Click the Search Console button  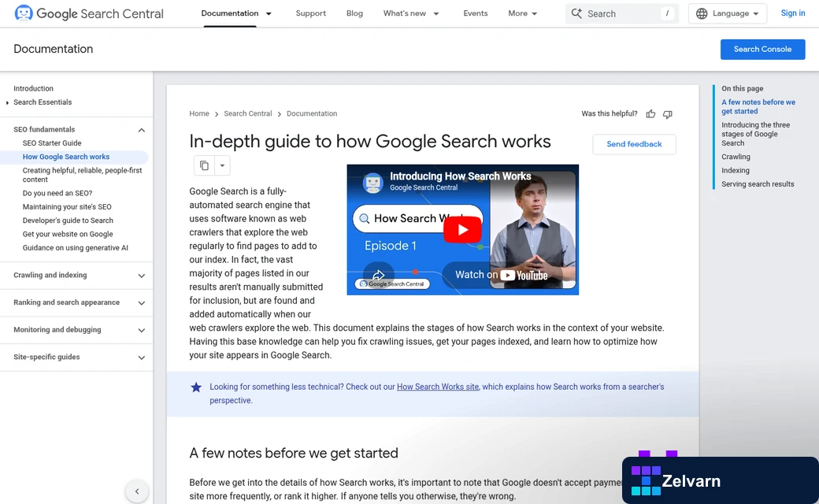click(762, 49)
